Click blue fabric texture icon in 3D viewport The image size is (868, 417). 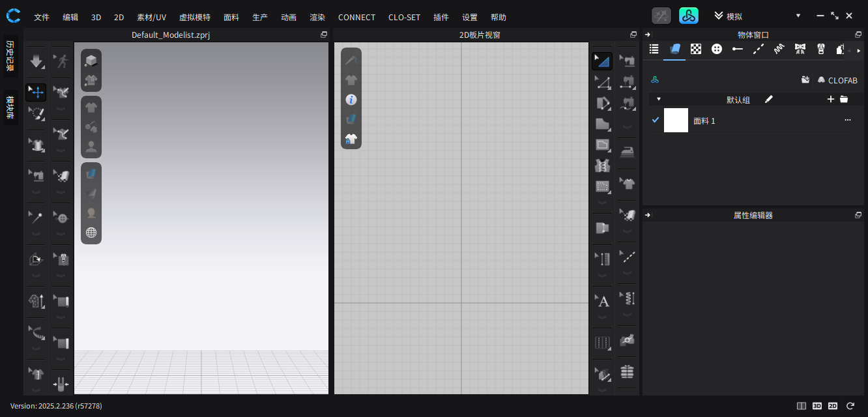(91, 173)
